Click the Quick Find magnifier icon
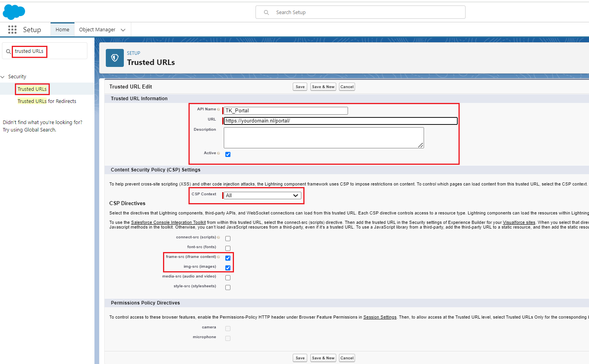 click(x=8, y=52)
